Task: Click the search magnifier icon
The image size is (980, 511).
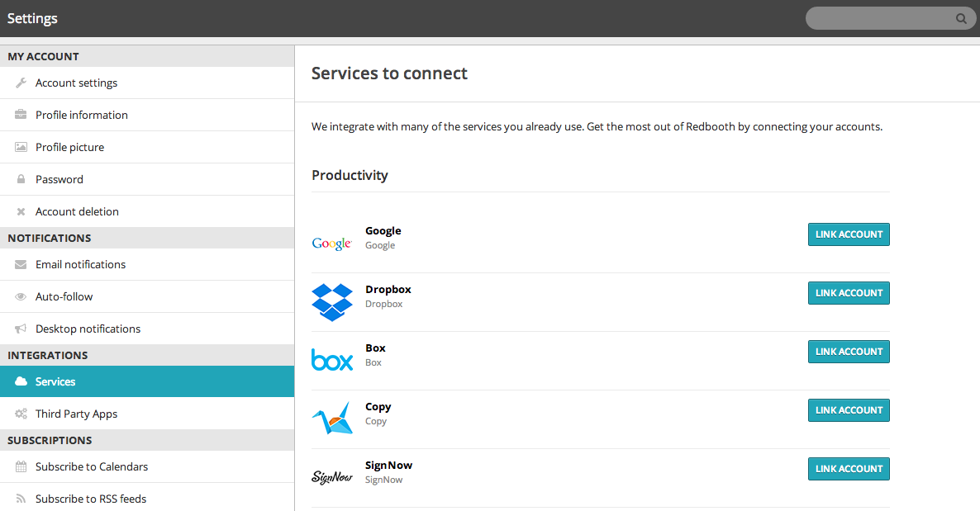Action: 961,18
